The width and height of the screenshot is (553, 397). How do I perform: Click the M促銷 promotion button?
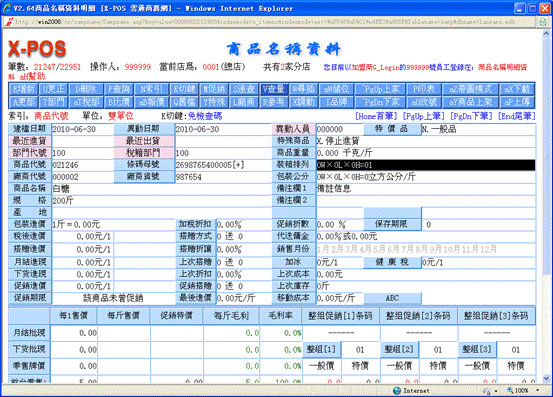(214, 89)
